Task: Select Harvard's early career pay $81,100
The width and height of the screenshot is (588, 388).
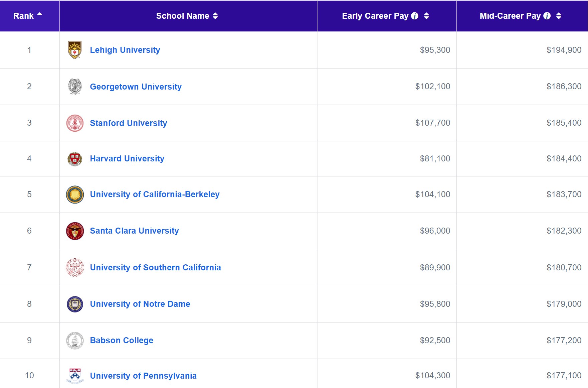Action: click(435, 158)
